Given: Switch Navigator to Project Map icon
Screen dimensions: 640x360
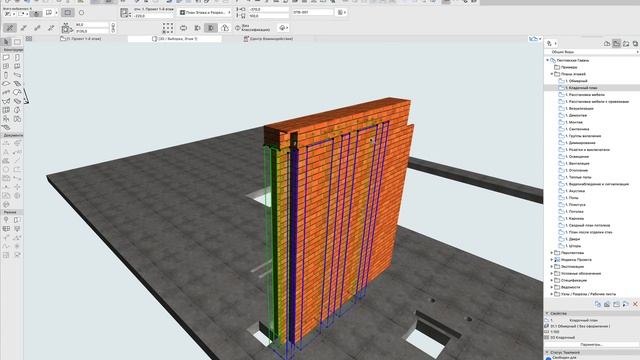Looking at the screenshot, I should [607, 43].
